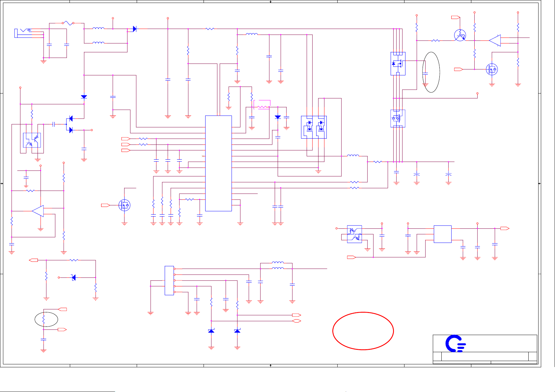Screen dimensions: 555x392
Task: Click the large red ellipse annotation
Action: click(x=363, y=331)
